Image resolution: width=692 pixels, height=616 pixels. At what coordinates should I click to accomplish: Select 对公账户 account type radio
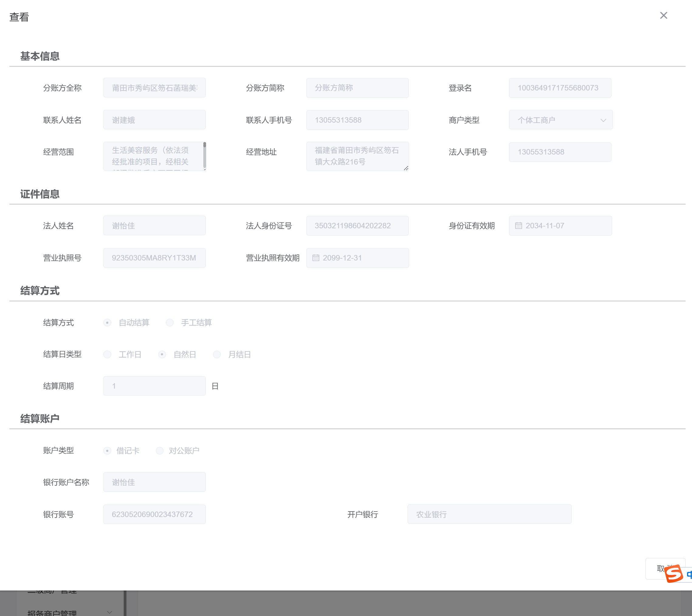(x=160, y=451)
